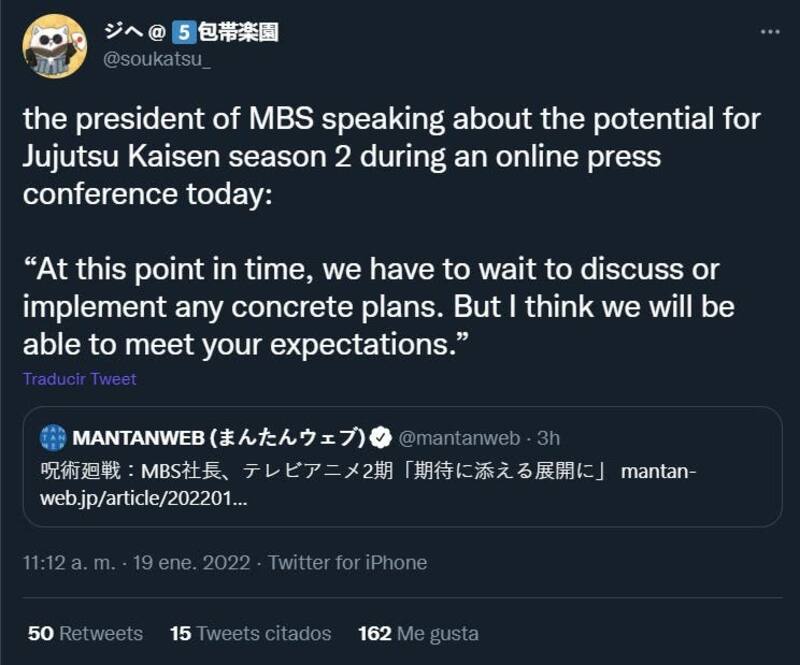Click the display name ジヘ @ 5包帯楽園
800x665 pixels.
tap(190, 32)
